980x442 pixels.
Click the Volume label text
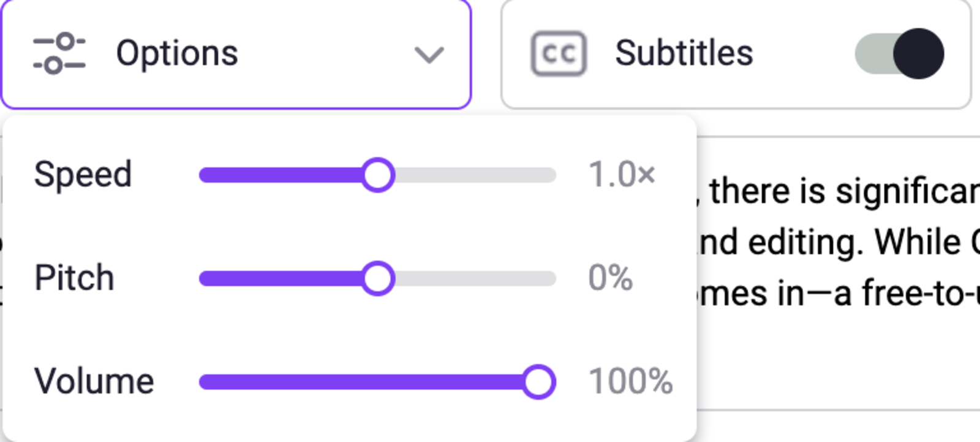click(95, 381)
